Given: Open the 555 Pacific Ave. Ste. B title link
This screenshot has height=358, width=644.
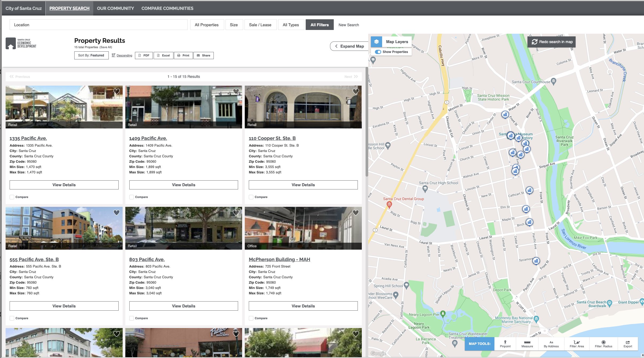Looking at the screenshot, I should coord(34,260).
